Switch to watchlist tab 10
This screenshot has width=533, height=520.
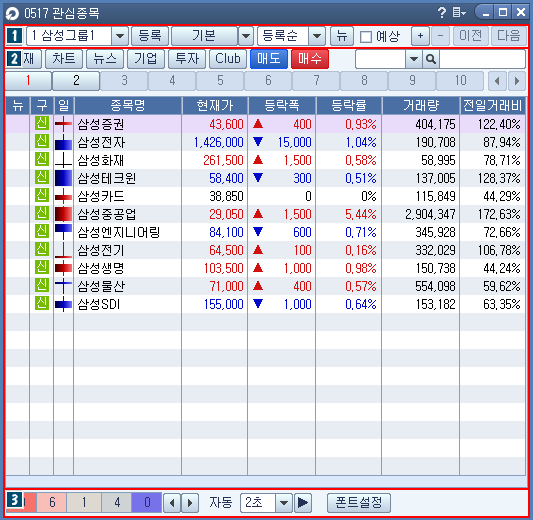click(x=460, y=81)
